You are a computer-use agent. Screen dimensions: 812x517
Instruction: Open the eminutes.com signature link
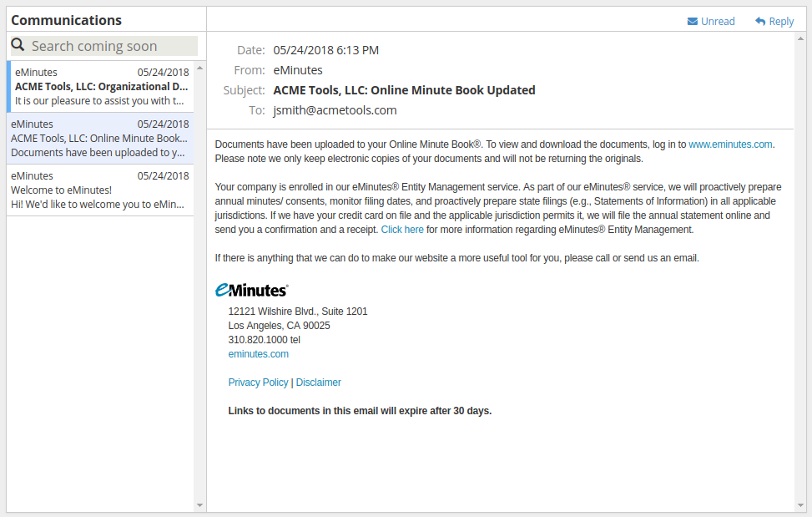(x=258, y=354)
